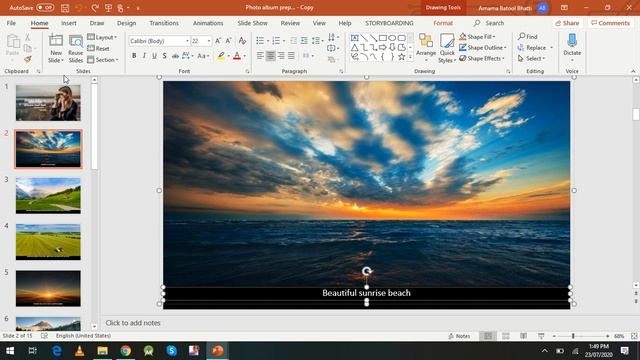Screen dimensions: 640x360
Task: Pick the rectangle shape from gallery
Action: pos(383,38)
